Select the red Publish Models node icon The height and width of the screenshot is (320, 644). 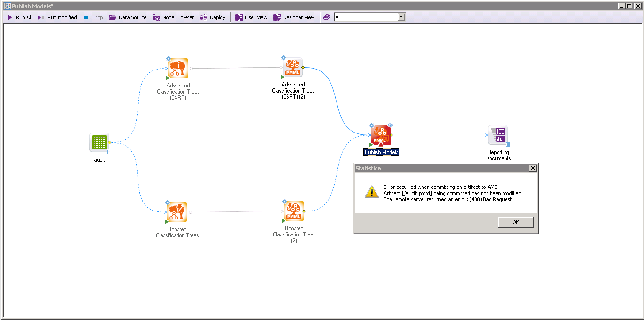(x=381, y=135)
